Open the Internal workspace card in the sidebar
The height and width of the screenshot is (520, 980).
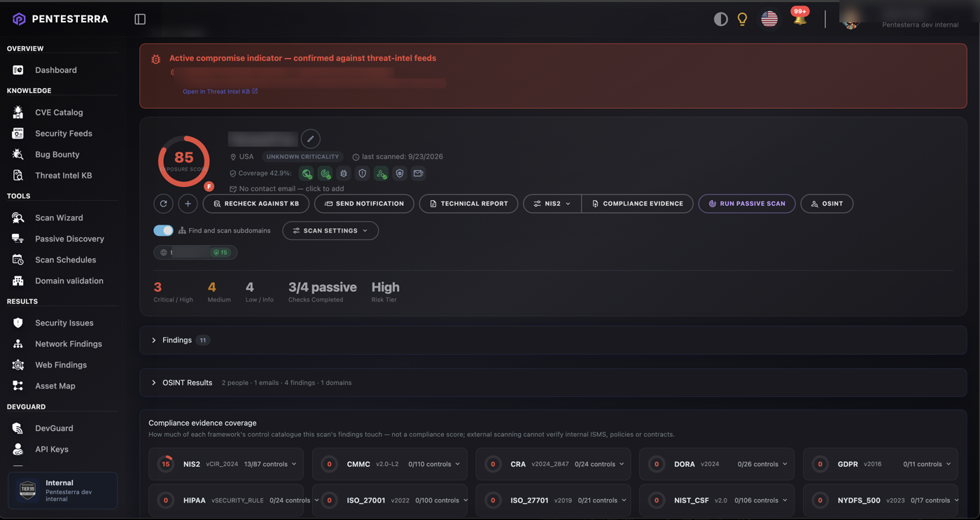click(x=62, y=491)
